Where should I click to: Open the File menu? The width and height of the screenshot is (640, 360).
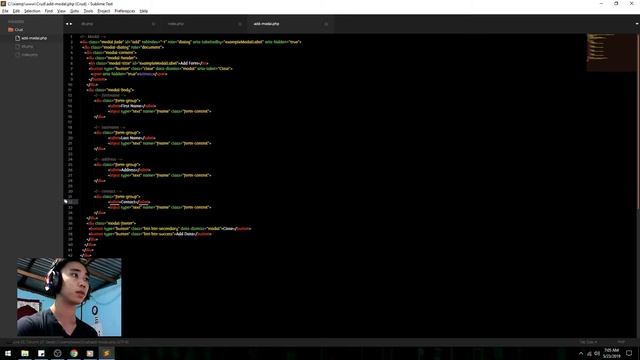[x=5, y=11]
